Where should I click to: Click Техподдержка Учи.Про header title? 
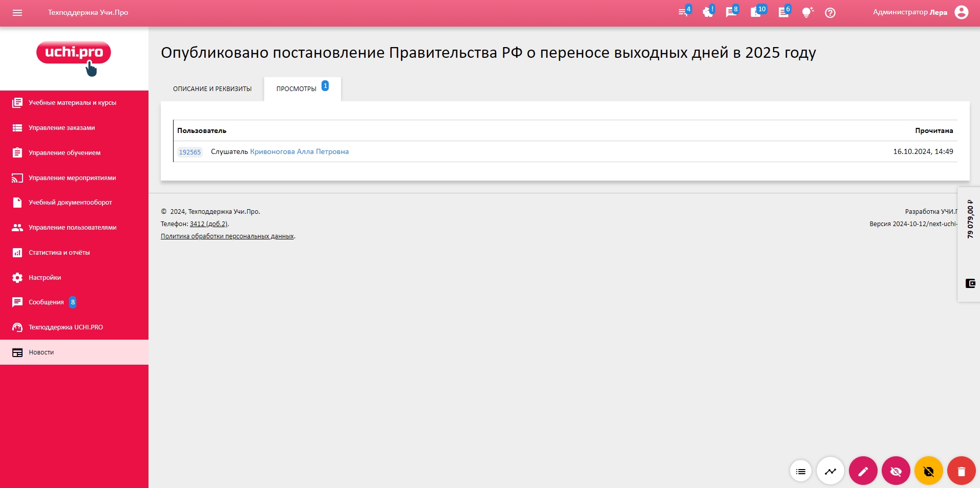pyautogui.click(x=88, y=12)
